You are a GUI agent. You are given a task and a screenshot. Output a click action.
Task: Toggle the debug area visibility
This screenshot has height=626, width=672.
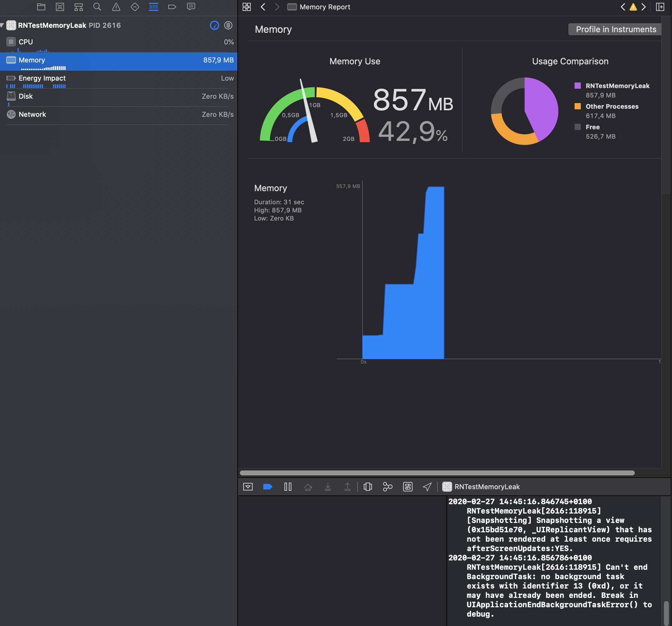(x=249, y=487)
